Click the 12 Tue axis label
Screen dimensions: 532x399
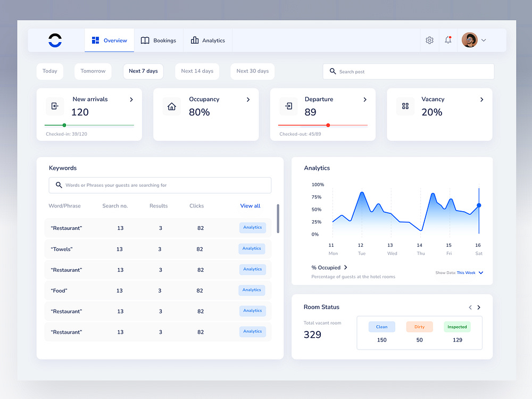[x=361, y=250]
